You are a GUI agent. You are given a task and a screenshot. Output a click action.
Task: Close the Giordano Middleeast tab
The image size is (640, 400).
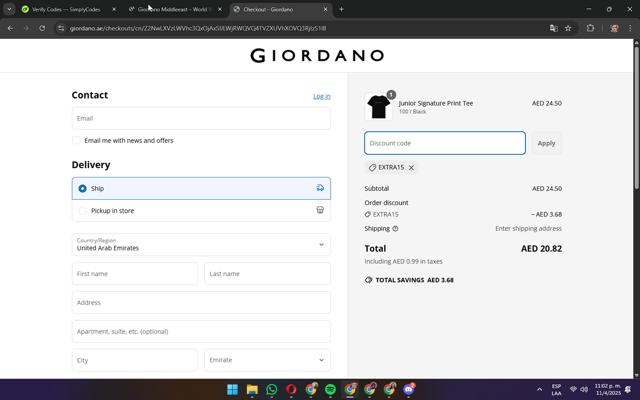220,9
